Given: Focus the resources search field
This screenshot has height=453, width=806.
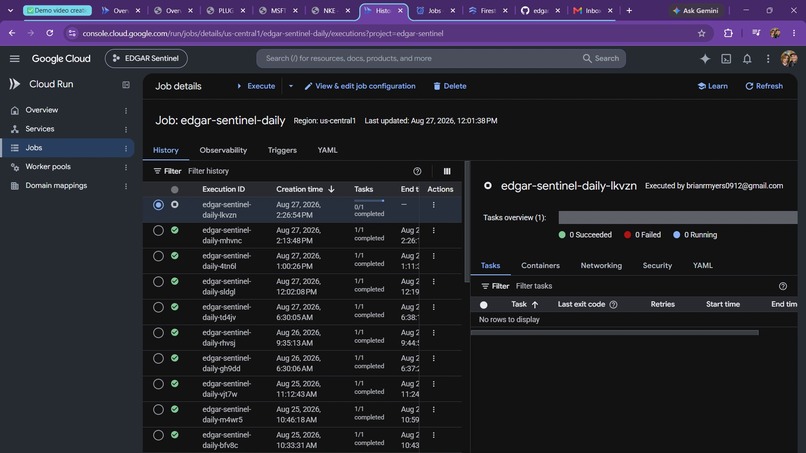Looking at the screenshot, I should (x=422, y=59).
